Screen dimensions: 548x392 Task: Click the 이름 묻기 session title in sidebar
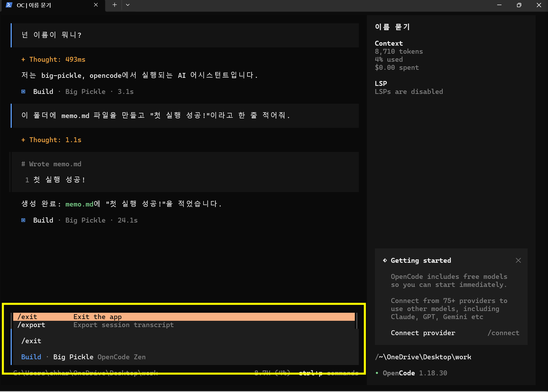[392, 27]
